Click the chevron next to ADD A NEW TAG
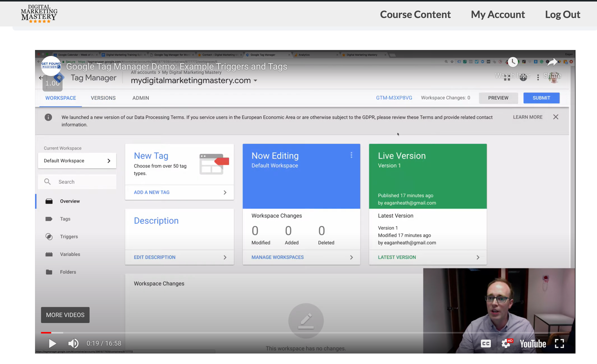 pyautogui.click(x=225, y=192)
